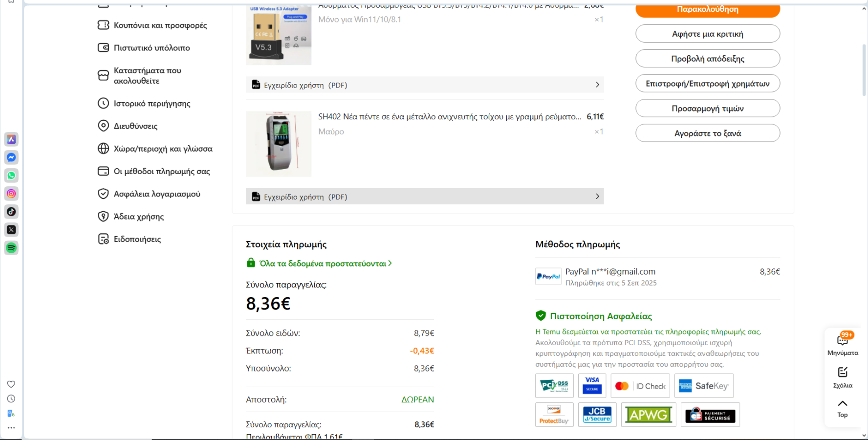868x440 pixels.
Task: Open Μηνύματα chat with 99+ badge
Action: [x=843, y=343]
